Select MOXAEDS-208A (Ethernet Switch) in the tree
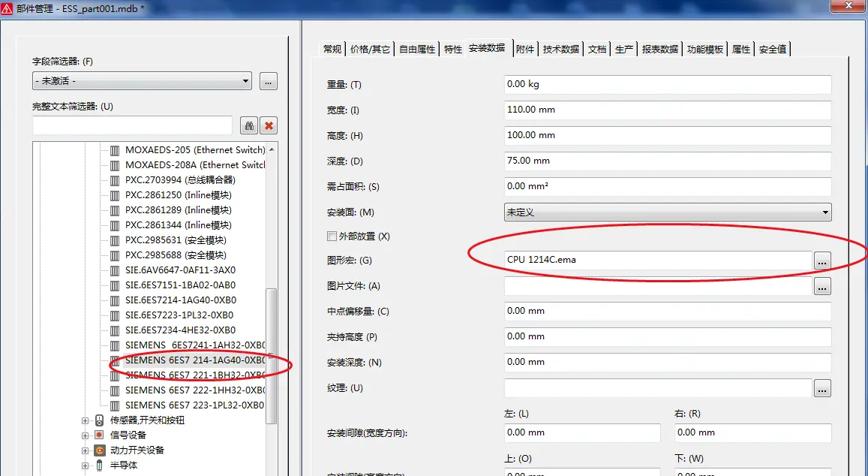Screen dimensions: 868x476 [x=195, y=165]
